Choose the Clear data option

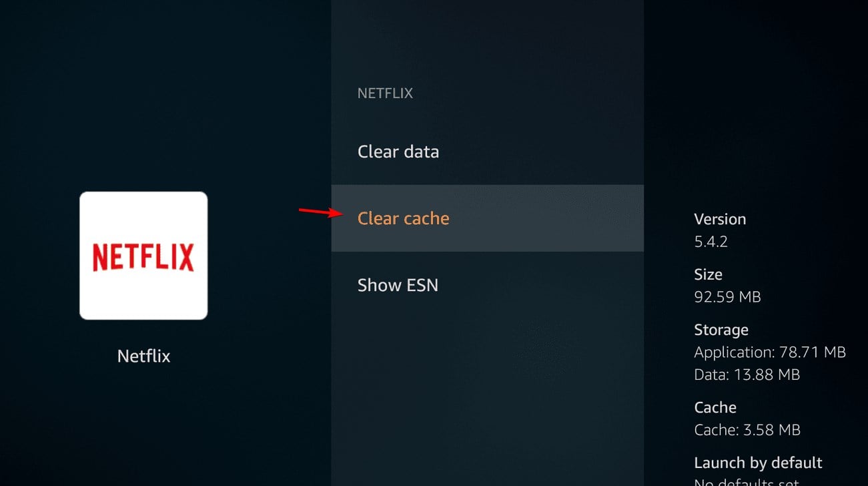(398, 152)
